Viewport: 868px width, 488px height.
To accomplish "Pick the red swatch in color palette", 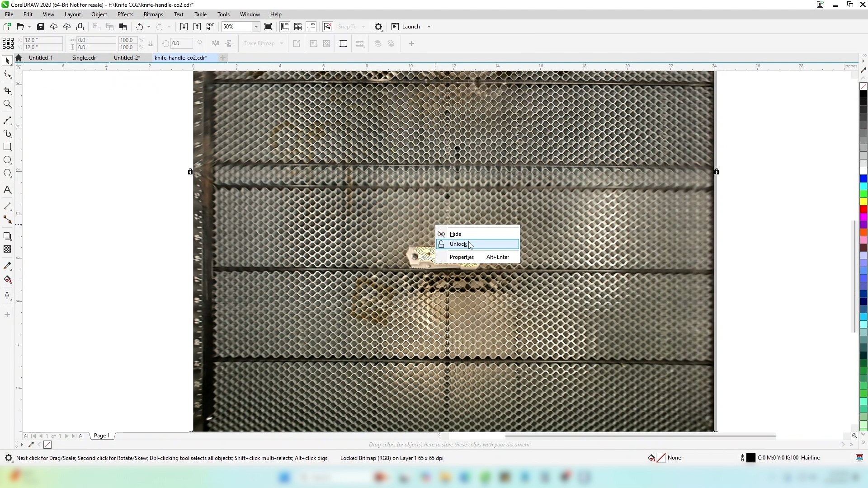I will [x=863, y=209].
